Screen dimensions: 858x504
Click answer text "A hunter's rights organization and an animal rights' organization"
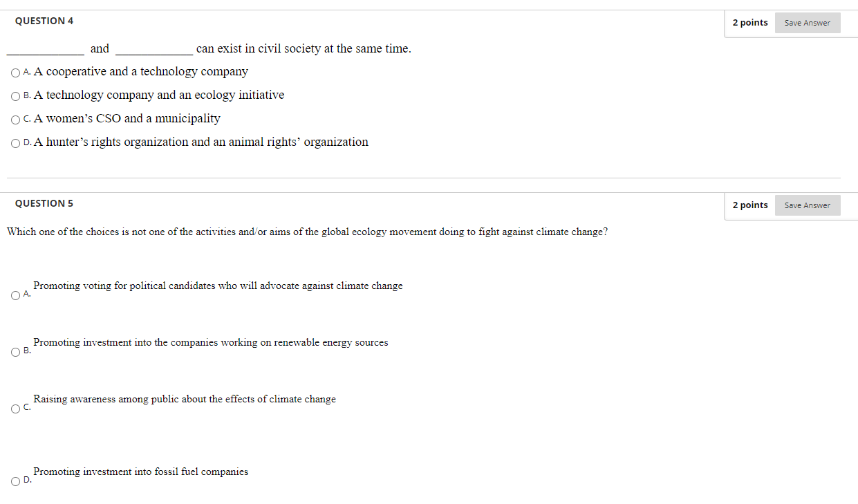[200, 142]
